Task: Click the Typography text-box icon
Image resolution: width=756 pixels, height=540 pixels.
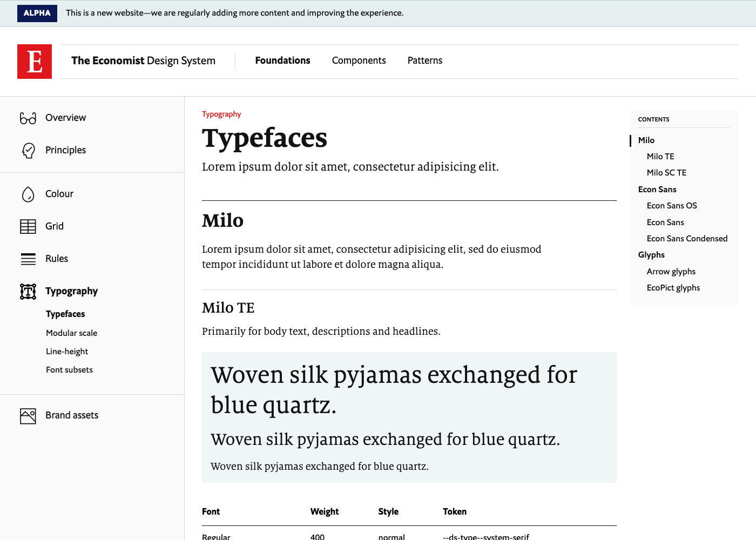Action: point(28,292)
